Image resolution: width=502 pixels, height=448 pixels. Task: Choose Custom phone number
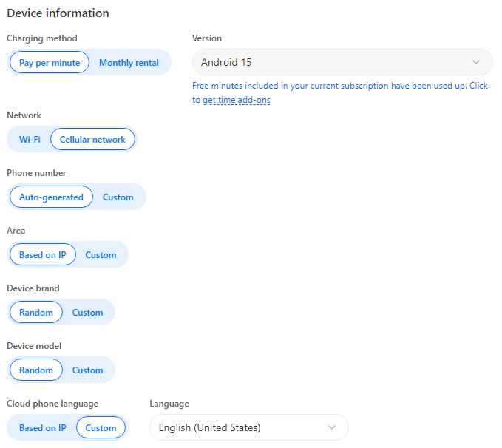[118, 197]
